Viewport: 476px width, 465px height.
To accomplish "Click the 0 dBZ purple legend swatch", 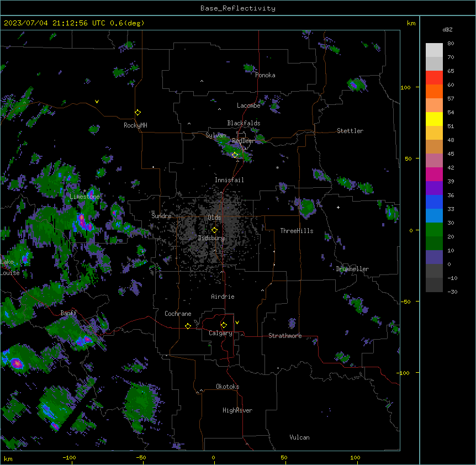I will [434, 257].
